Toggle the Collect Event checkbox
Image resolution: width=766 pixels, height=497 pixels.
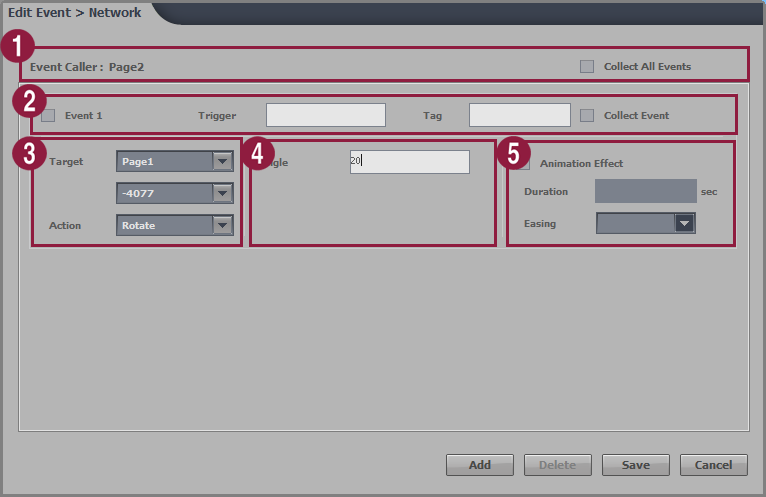[587, 115]
